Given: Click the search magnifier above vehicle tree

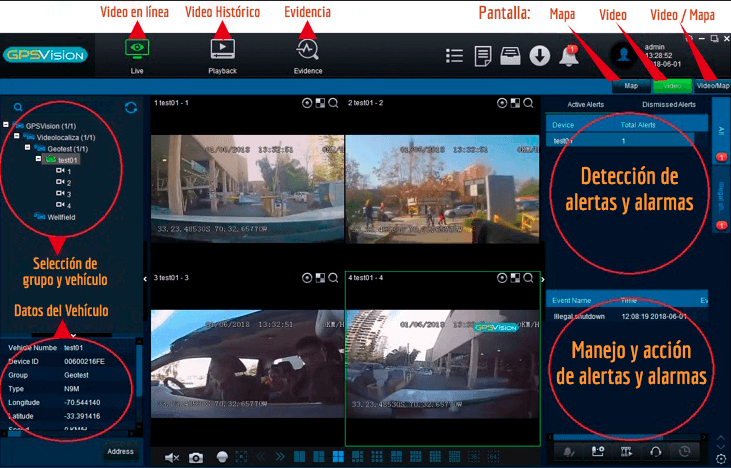Looking at the screenshot, I should [x=18, y=107].
